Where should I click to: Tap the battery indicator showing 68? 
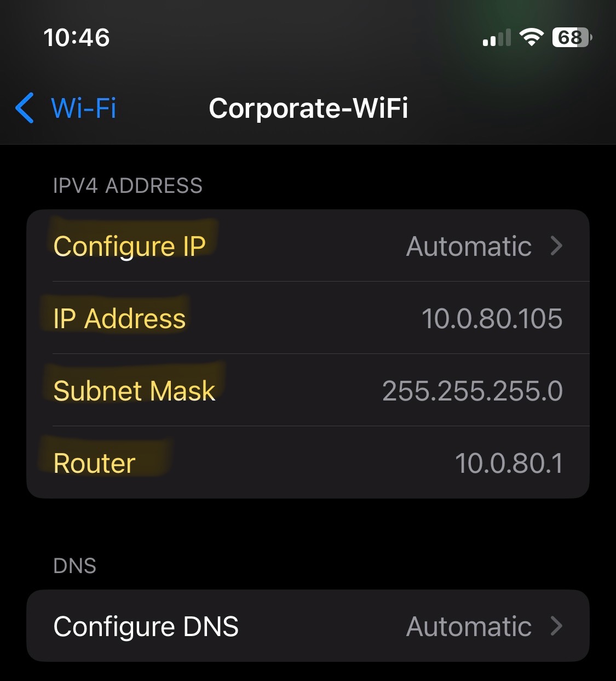(x=572, y=37)
